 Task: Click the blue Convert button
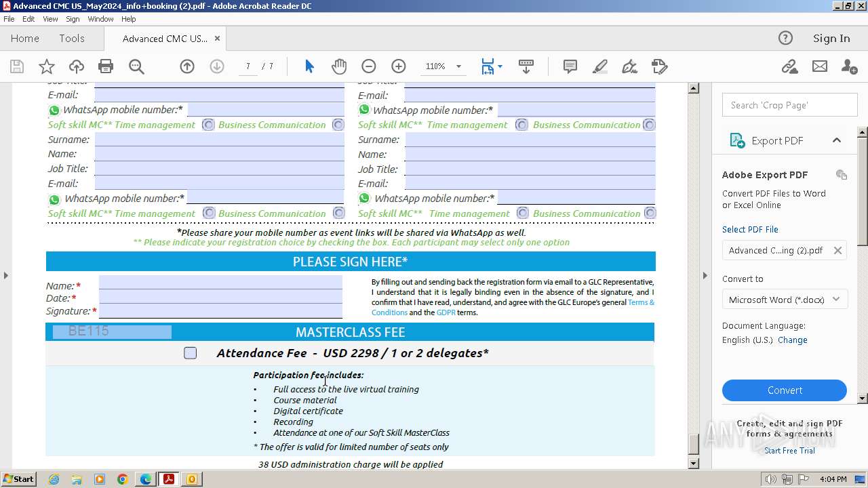[x=785, y=390]
